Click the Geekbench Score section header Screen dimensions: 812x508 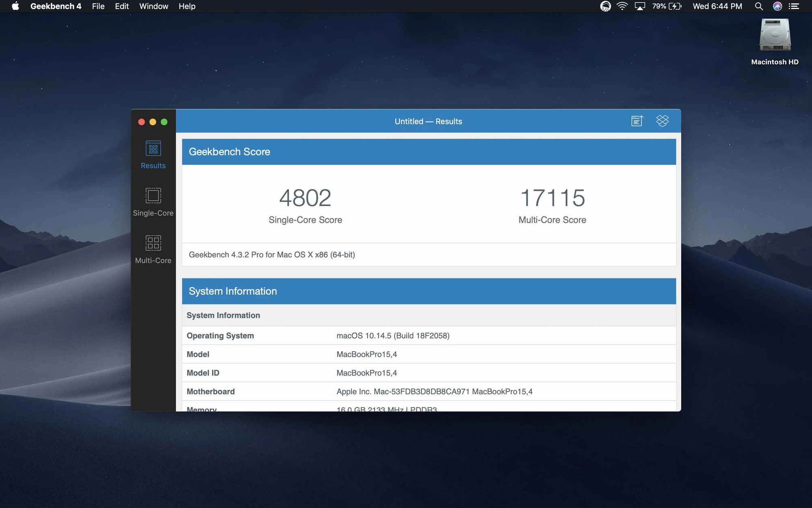coord(429,152)
